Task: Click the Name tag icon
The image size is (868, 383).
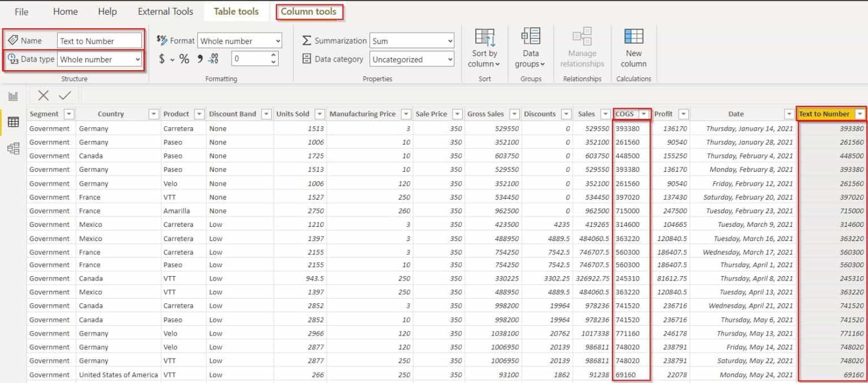Action: [13, 40]
